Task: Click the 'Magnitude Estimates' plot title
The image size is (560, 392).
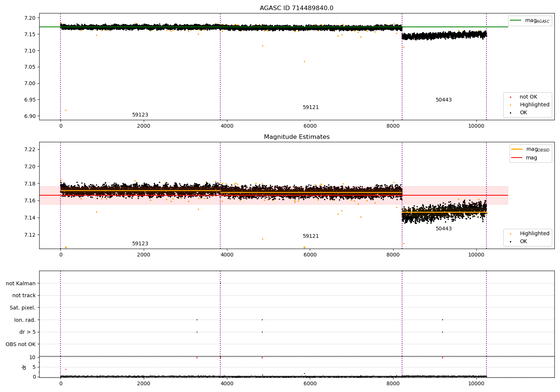Action: 296,137
